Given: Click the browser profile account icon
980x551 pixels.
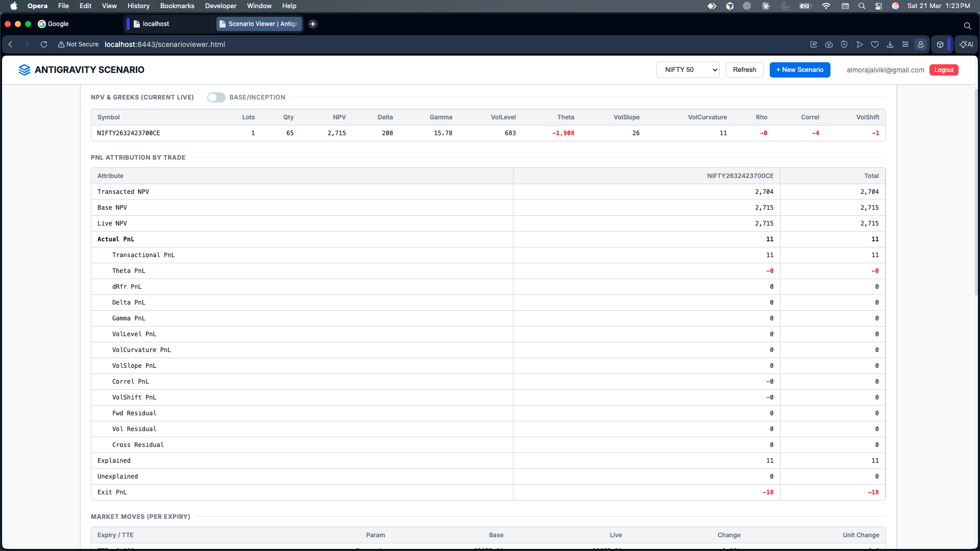Looking at the screenshot, I should (921, 44).
